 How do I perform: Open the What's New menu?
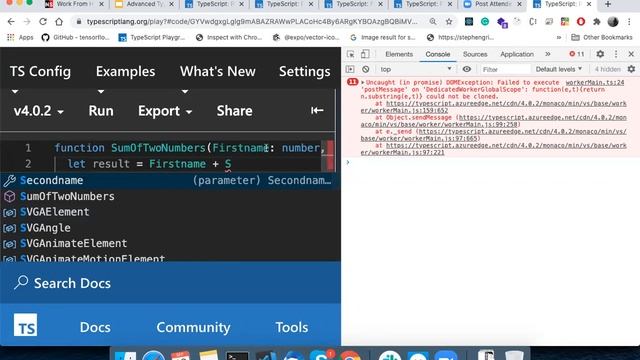point(218,71)
